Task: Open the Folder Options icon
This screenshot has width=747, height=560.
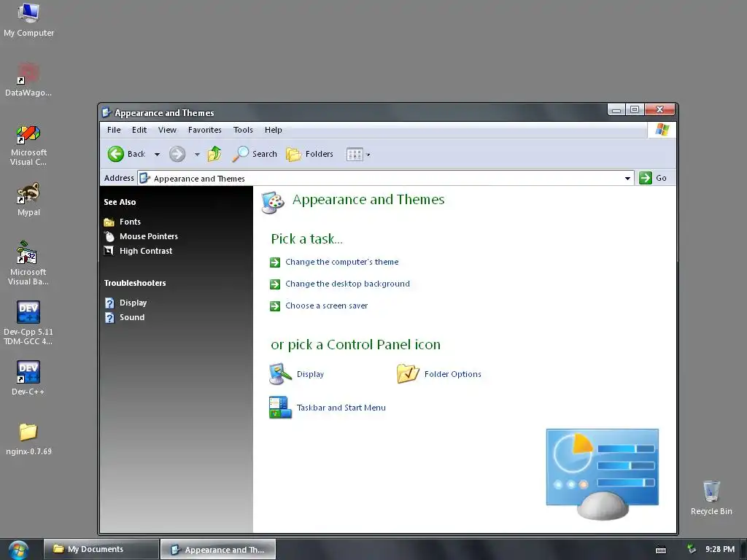Action: (x=408, y=374)
